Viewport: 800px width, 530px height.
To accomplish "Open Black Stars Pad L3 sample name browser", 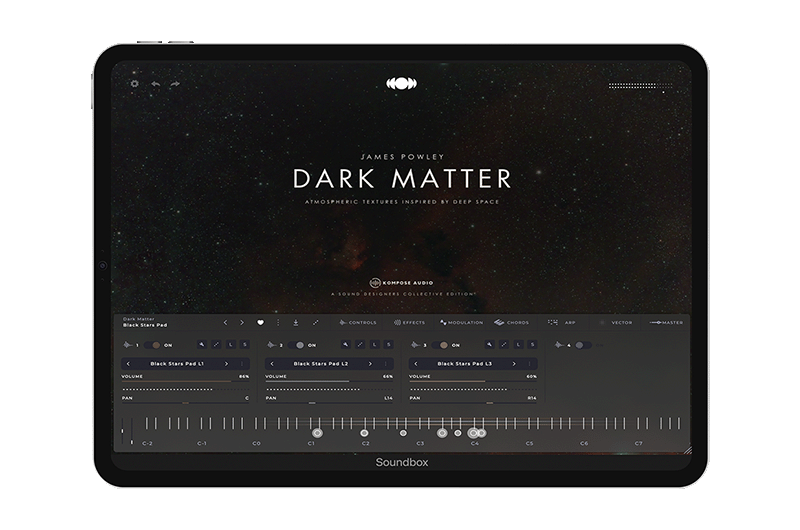I will (x=465, y=364).
